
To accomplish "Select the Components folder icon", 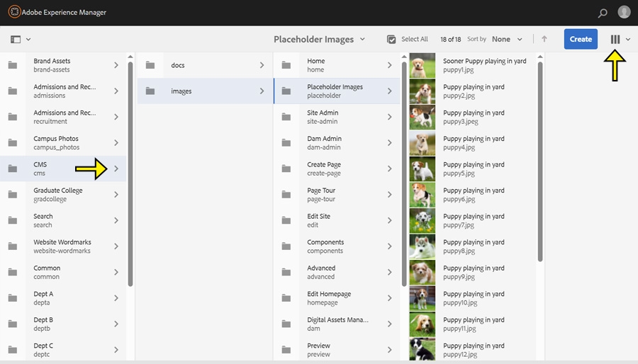I will [x=286, y=246].
